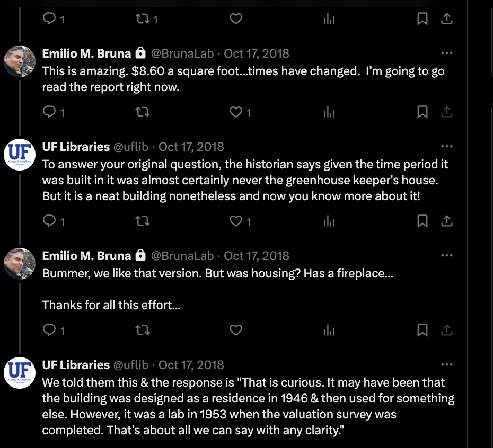Open Emilio M. Bruna profile from first tweet name
493x448 pixels.
pos(86,53)
